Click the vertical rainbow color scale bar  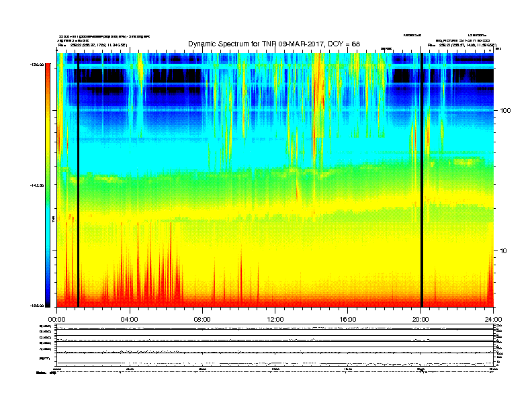coord(48,185)
